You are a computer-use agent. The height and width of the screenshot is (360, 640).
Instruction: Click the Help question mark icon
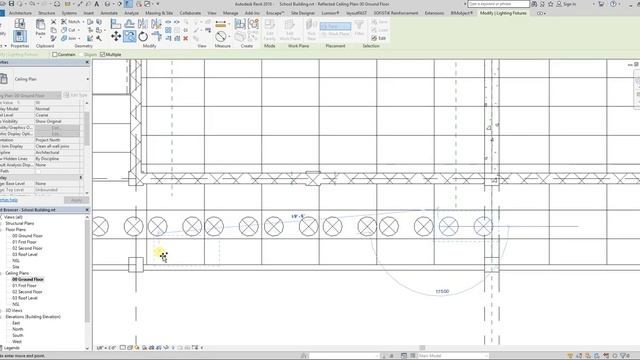coord(613,4)
